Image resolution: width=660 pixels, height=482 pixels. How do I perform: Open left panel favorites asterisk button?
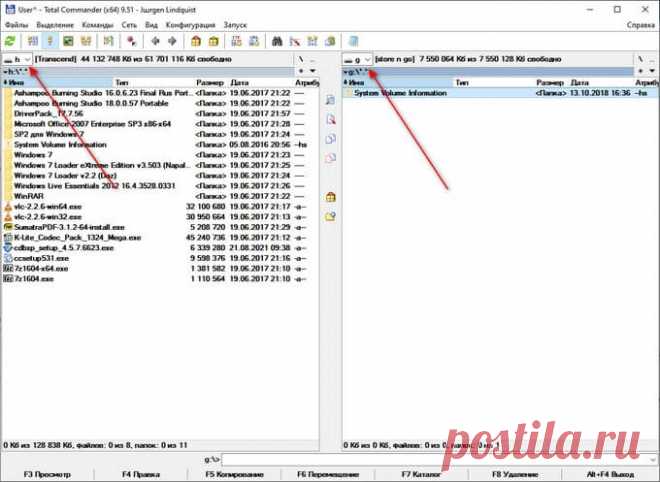point(301,71)
